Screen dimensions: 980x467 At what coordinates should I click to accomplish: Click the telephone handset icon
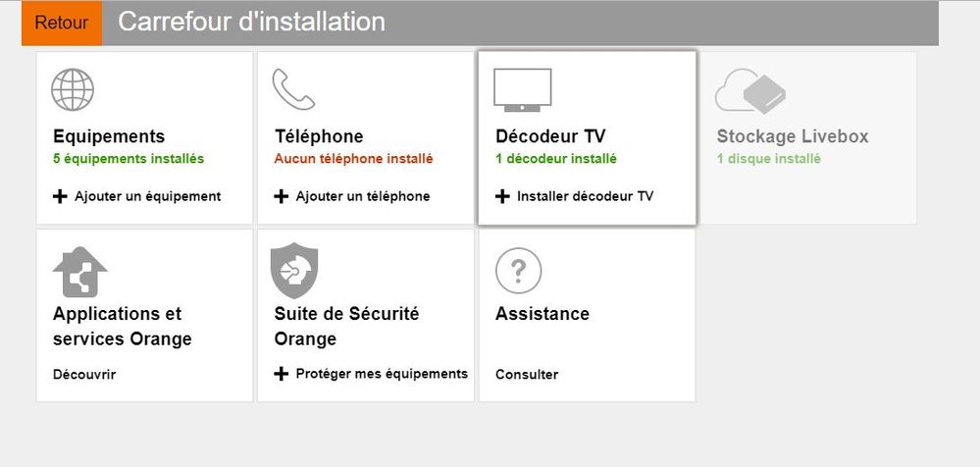293,90
